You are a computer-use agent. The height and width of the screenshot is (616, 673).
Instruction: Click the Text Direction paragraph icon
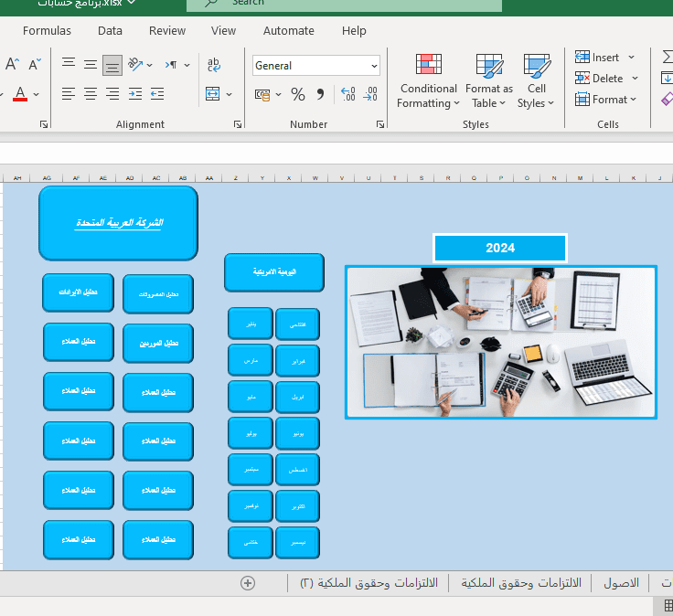coord(171,65)
